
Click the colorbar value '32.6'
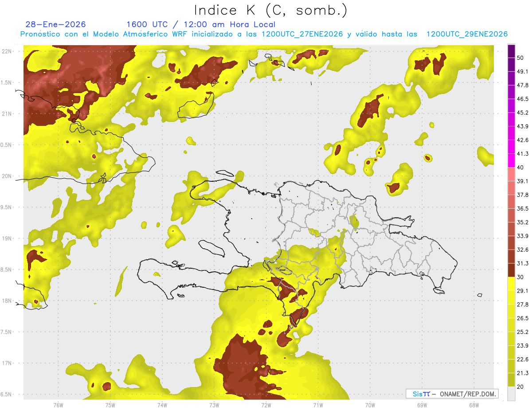[523, 250]
